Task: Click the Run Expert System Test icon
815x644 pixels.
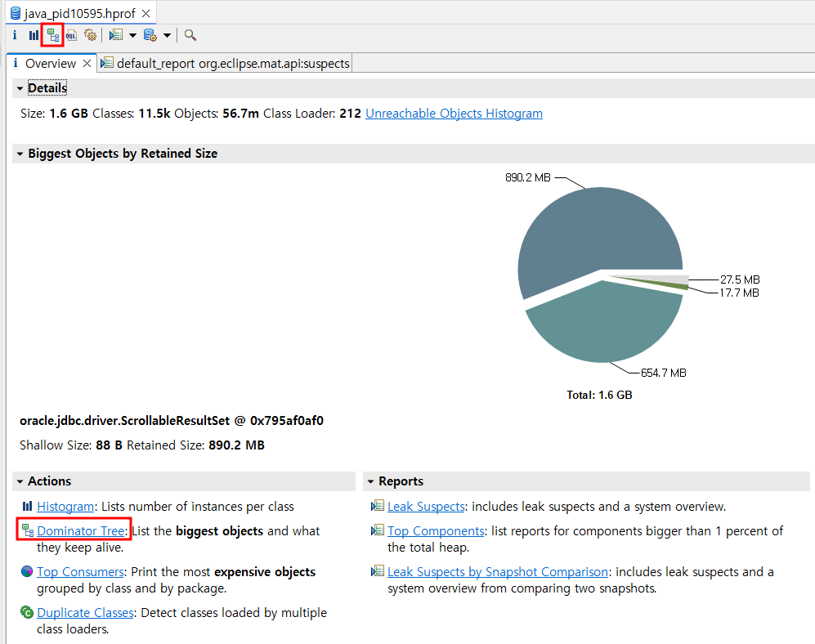Action: pos(116,35)
